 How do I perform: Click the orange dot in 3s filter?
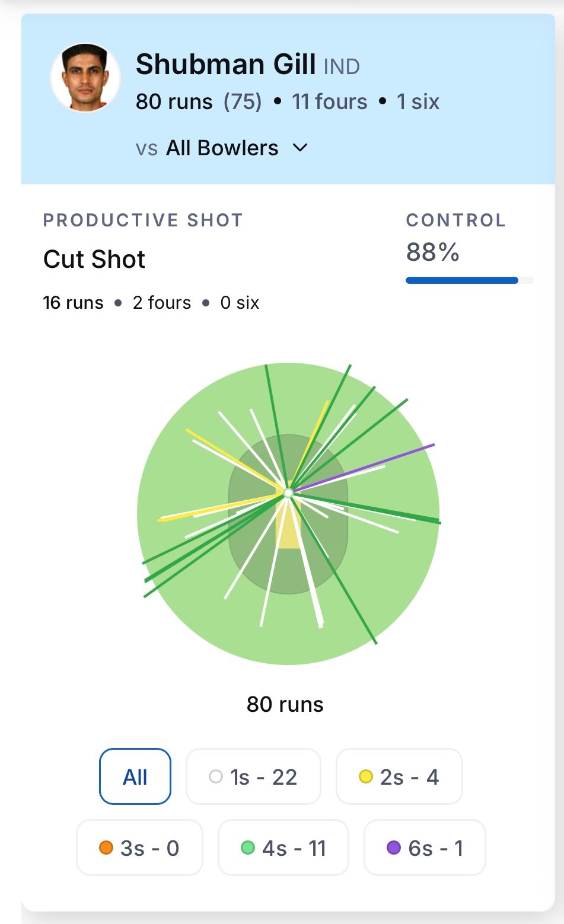point(106,848)
